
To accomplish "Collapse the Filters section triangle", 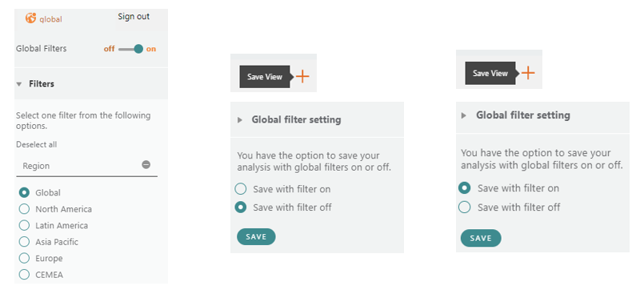I will (19, 84).
